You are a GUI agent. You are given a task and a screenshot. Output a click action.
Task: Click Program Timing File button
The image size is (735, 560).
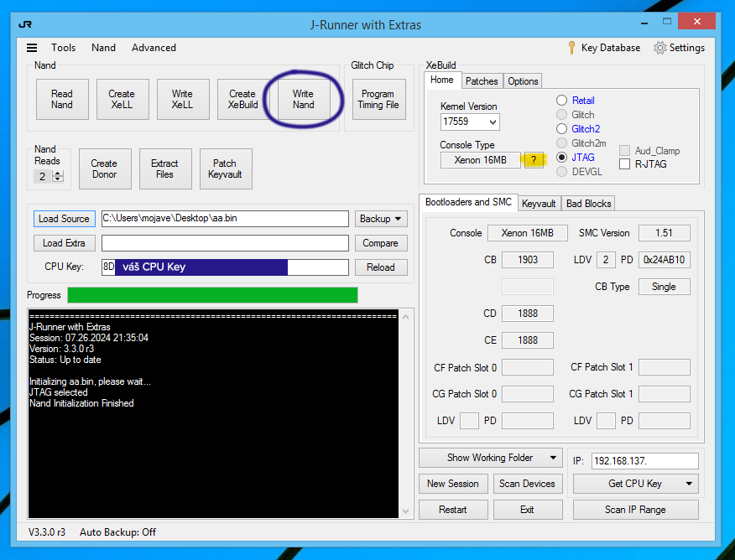pyautogui.click(x=378, y=99)
